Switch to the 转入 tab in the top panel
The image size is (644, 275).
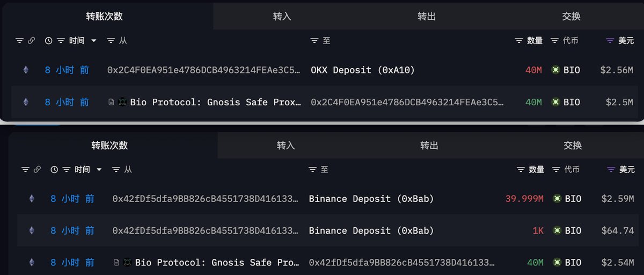(282, 16)
